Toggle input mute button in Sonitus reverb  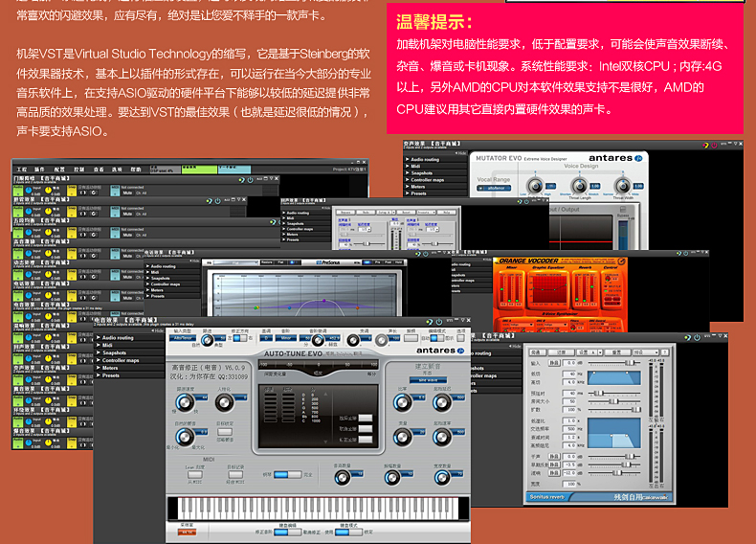pos(554,362)
